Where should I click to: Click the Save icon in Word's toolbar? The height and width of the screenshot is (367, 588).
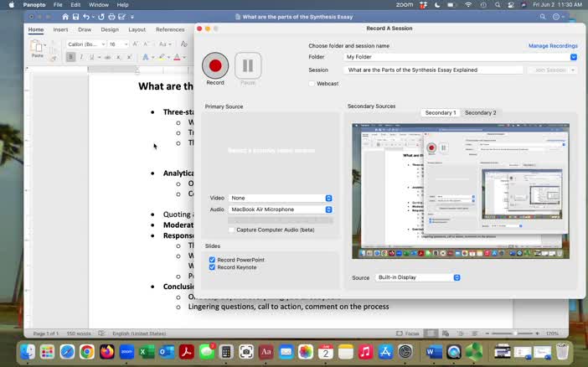tap(75, 17)
